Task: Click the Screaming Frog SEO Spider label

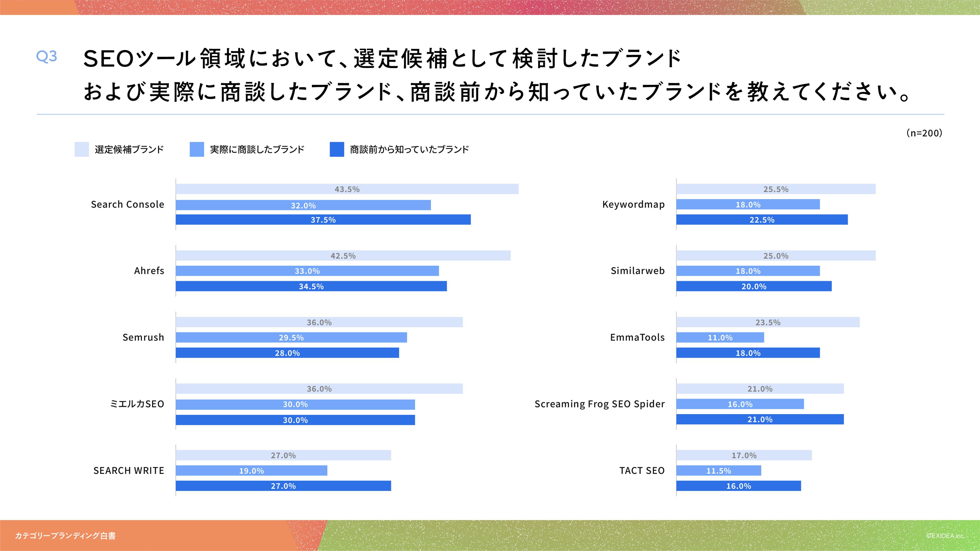Action: point(600,404)
